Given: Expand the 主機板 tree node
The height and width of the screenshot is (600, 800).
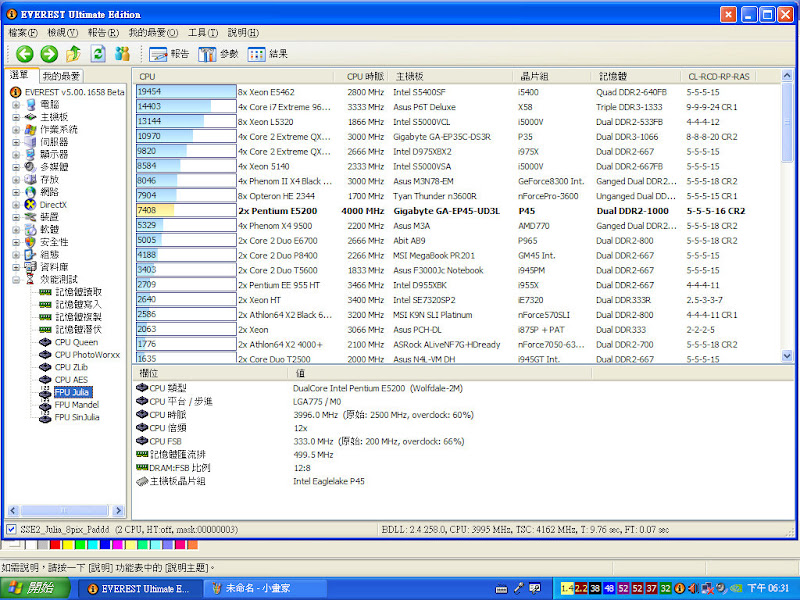Looking at the screenshot, I should 16,117.
